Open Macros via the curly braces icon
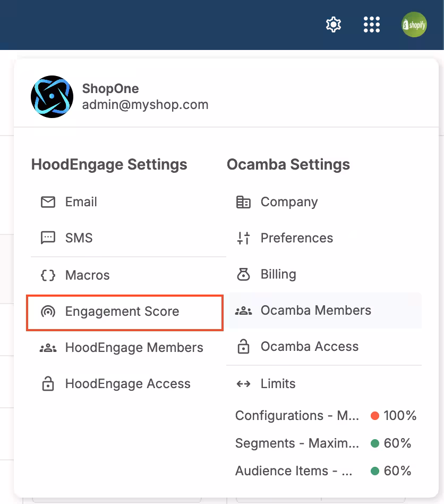This screenshot has height=504, width=444. click(48, 275)
